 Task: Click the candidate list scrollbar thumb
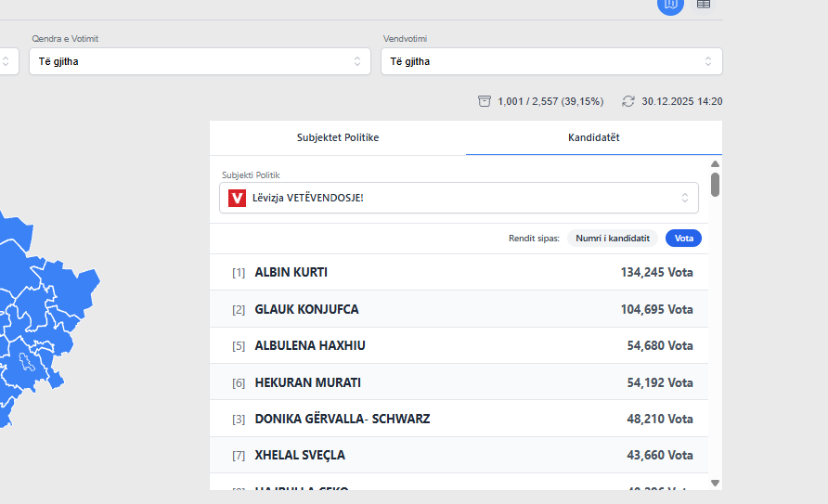coord(715,184)
